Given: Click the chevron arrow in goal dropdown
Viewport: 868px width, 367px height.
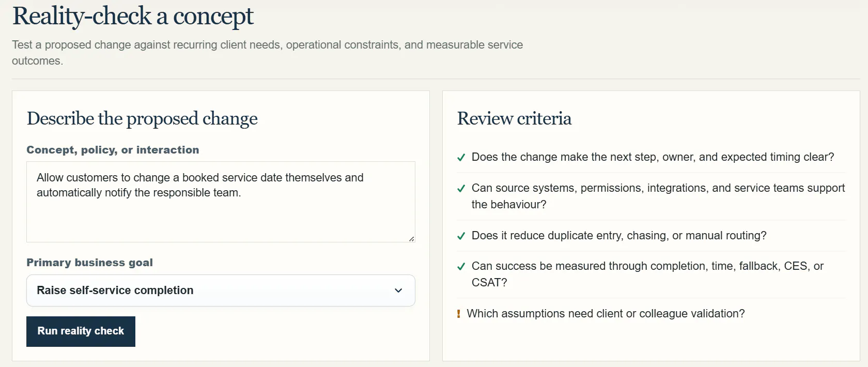Looking at the screenshot, I should (398, 290).
